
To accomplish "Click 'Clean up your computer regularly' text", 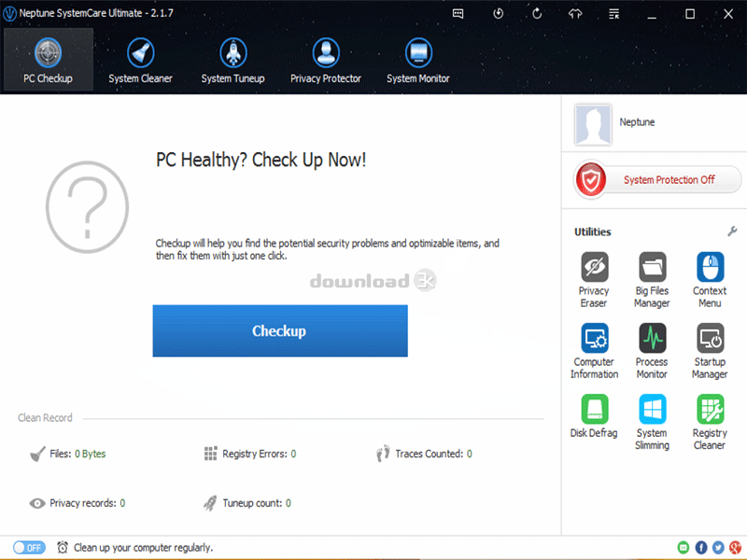I will point(144,548).
